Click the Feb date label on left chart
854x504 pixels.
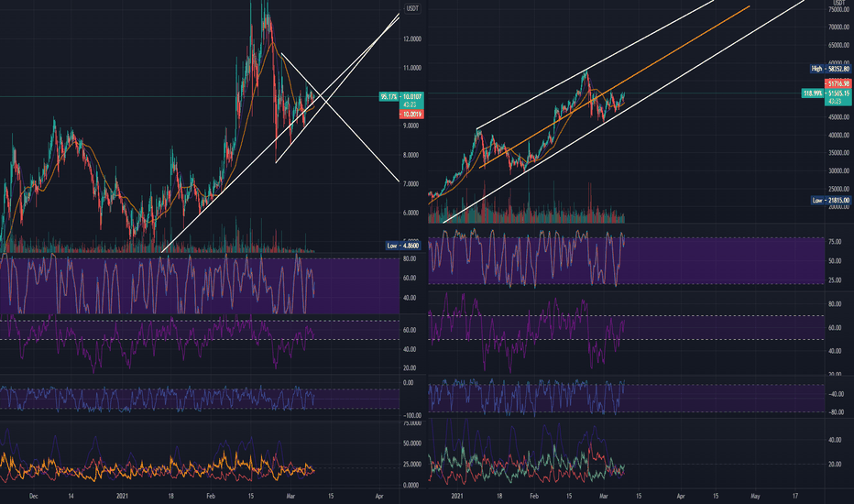[x=211, y=497]
